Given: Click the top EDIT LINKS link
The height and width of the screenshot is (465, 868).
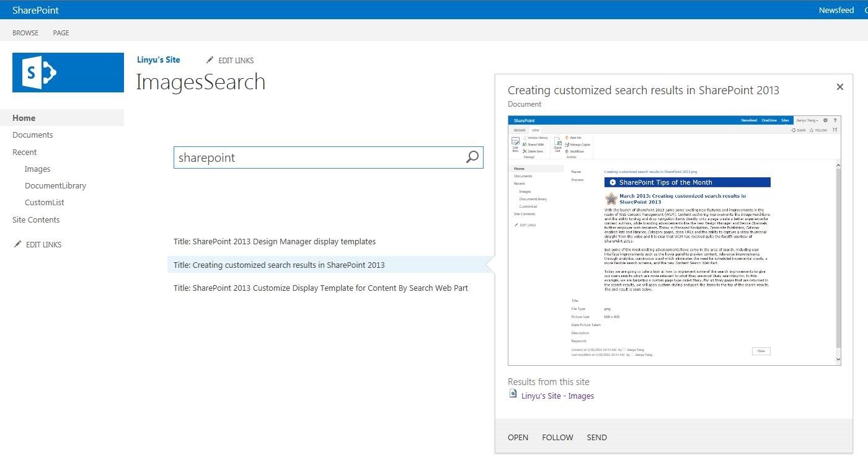Looking at the screenshot, I should 236,60.
